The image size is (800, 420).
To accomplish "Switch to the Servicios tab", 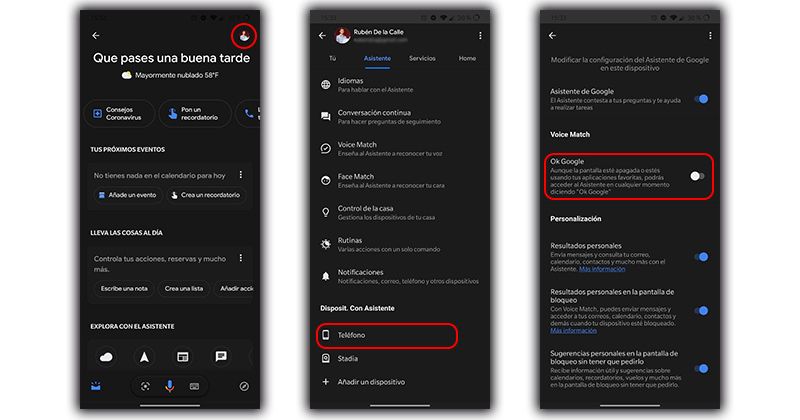I will click(422, 58).
